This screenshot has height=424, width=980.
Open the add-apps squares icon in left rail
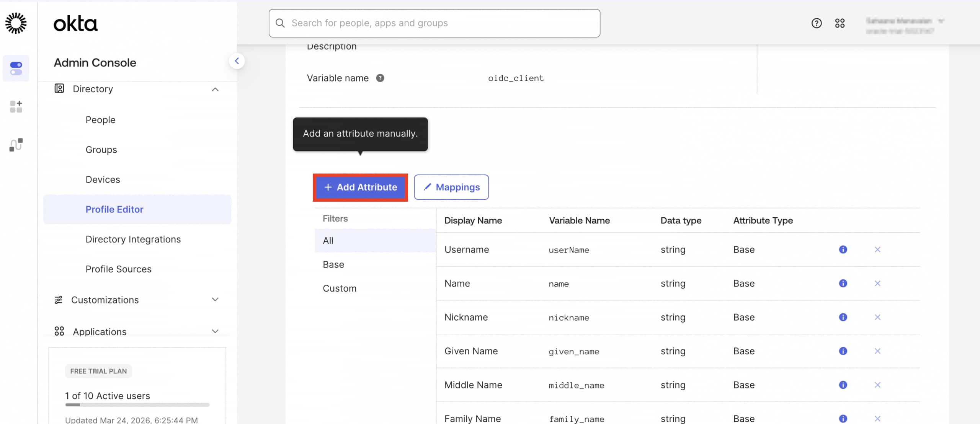(16, 107)
